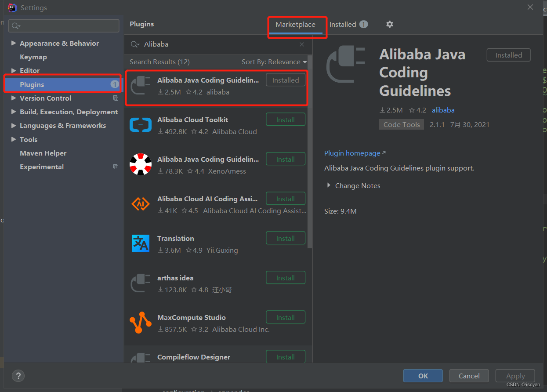This screenshot has width=547, height=392.
Task: Click Installed button in the details pane
Action: pos(509,55)
